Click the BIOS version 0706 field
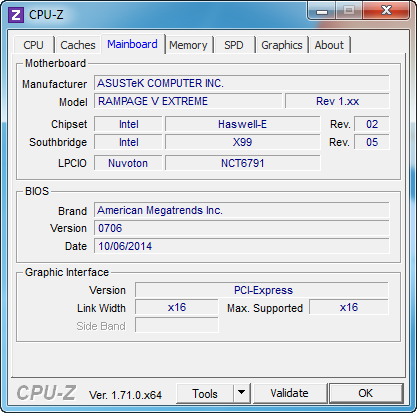The height and width of the screenshot is (413, 417). pyautogui.click(x=242, y=228)
